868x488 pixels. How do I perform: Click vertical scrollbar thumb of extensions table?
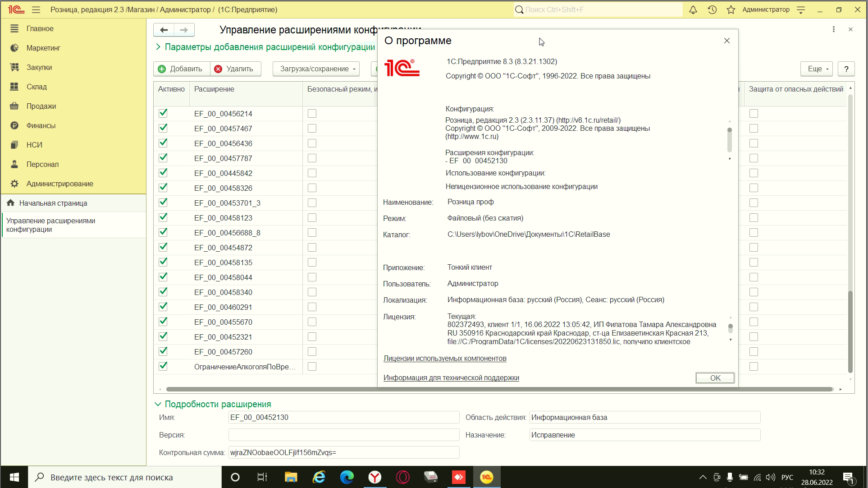click(x=850, y=331)
